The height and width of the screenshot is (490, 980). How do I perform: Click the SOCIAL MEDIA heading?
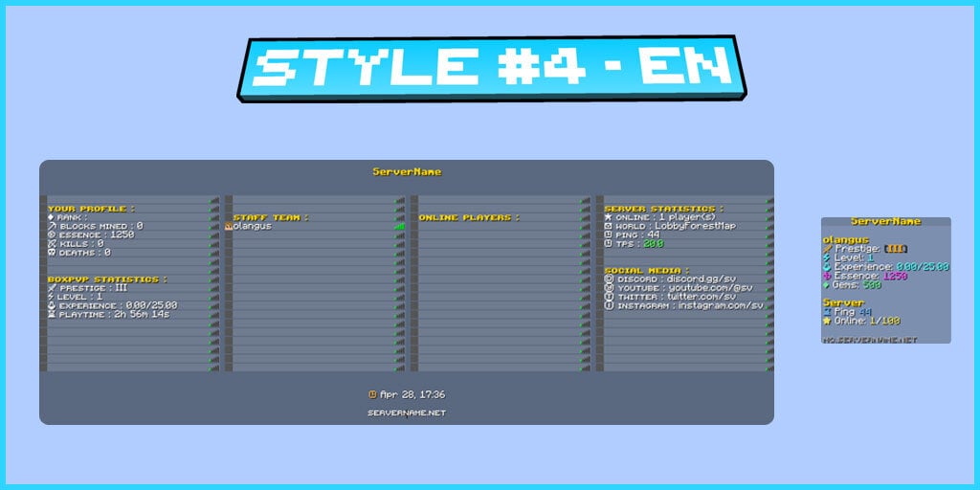pyautogui.click(x=647, y=271)
